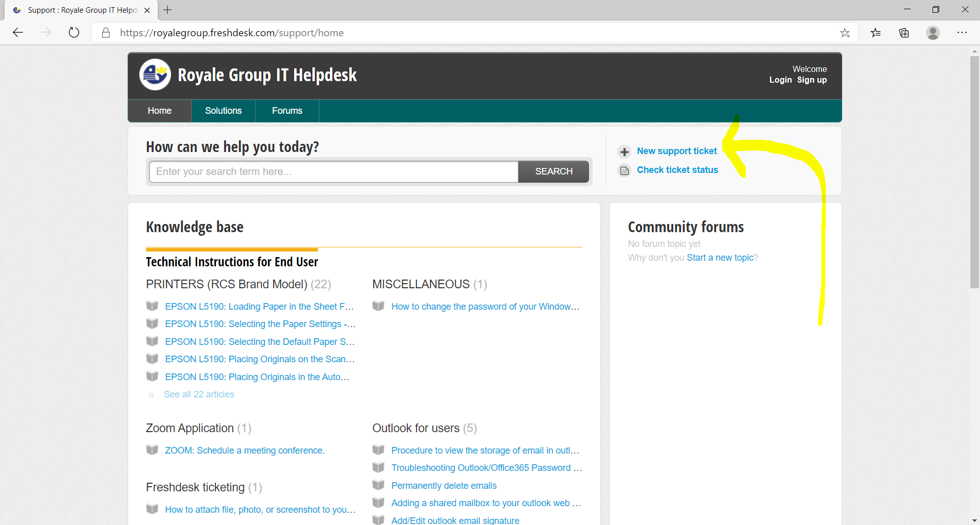Open Zoom Application category heading

click(x=190, y=428)
